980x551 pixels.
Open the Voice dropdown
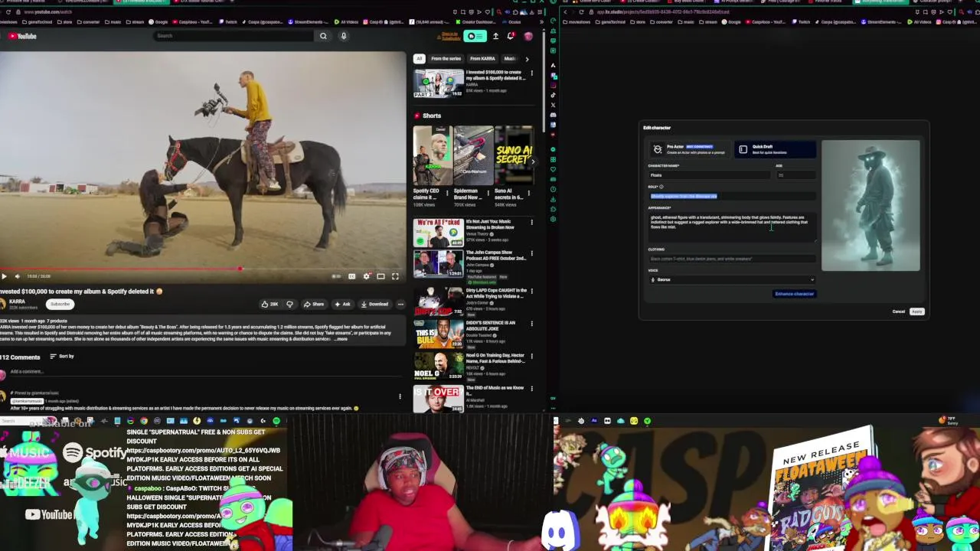point(731,280)
